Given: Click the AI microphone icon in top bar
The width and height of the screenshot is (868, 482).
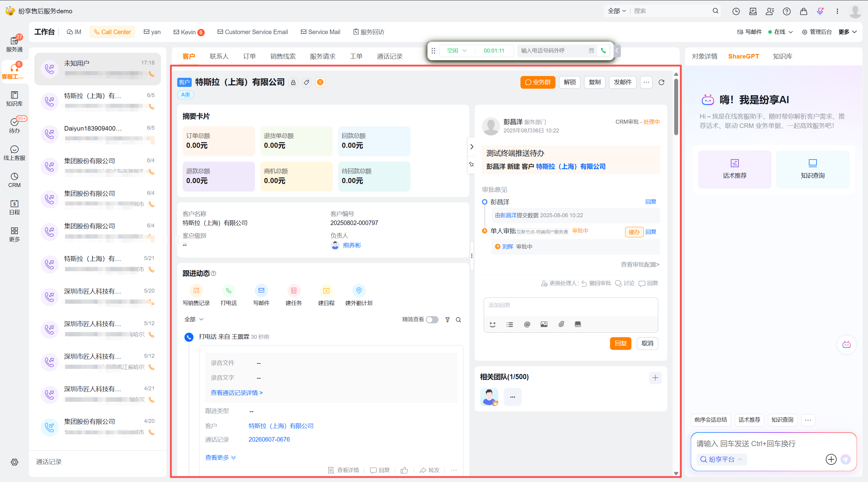Looking at the screenshot, I should [820, 11].
